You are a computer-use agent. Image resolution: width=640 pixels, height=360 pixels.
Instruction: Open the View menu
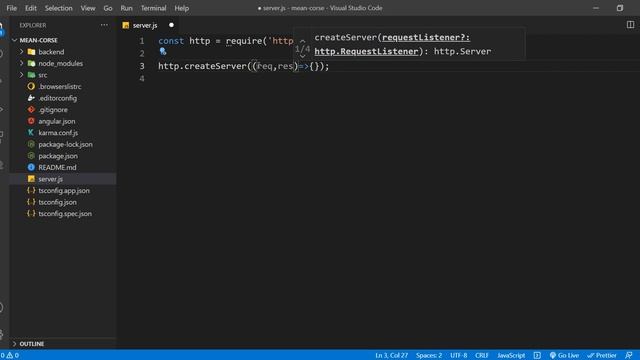click(88, 8)
